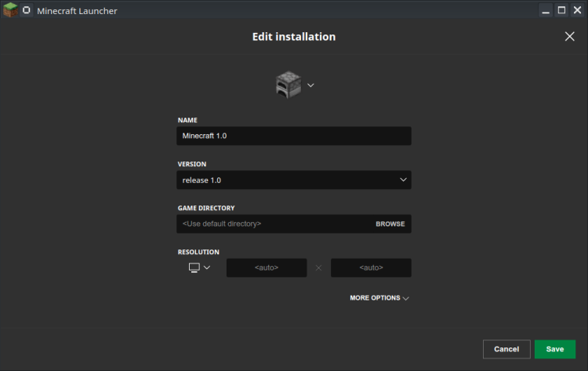Open the monitor resolution preset dropdown

point(199,267)
